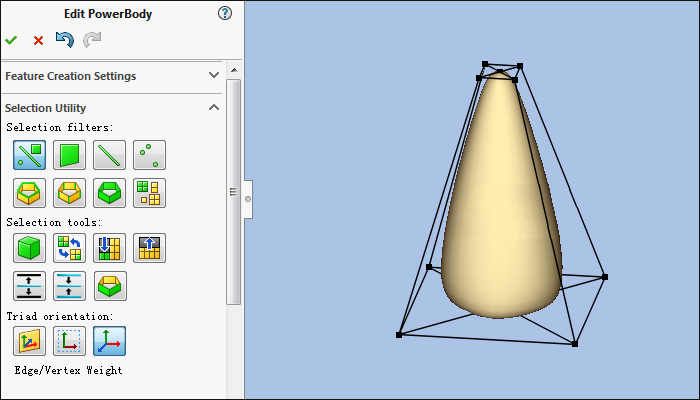
Task: Click the yellow-top box filter icon
Action: pyautogui.click(x=29, y=193)
